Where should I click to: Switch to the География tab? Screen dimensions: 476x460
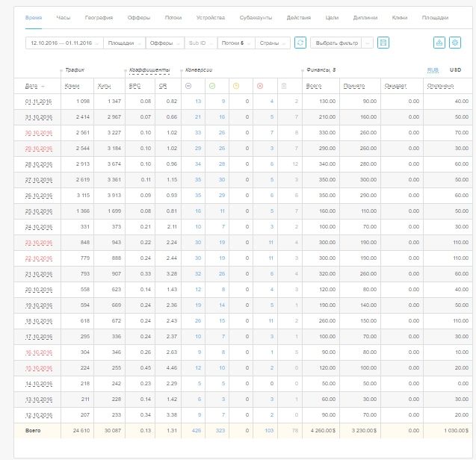[x=99, y=18]
